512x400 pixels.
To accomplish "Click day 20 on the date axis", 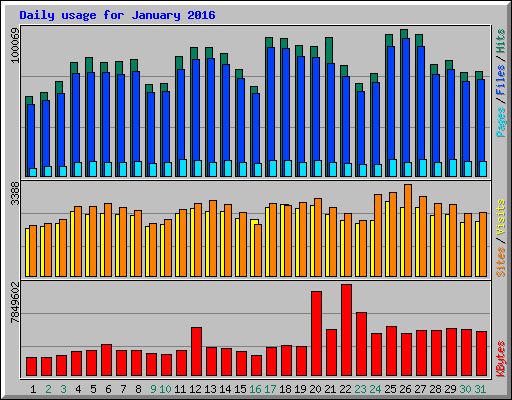I will (x=315, y=389).
